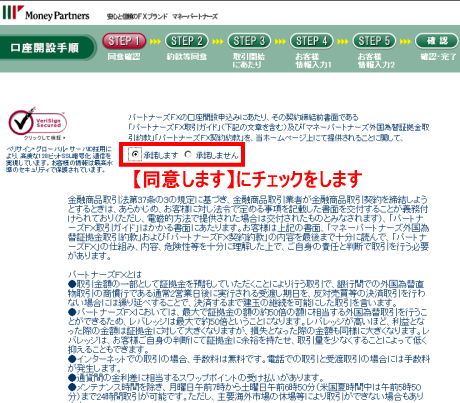Select the STEP 2 badge
Image resolution: width=460 pixels, height=403 pixels.
[x=187, y=41]
